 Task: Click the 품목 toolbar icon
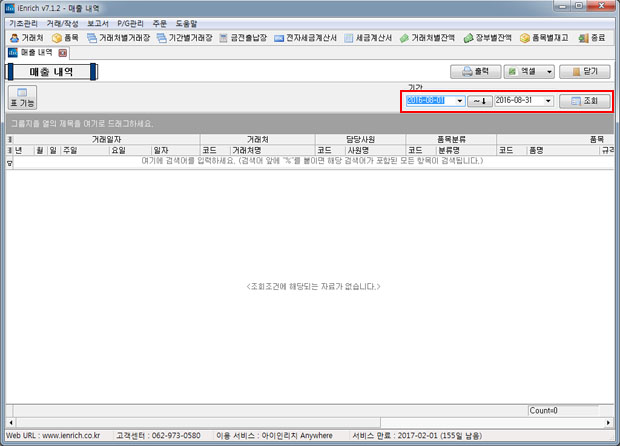[x=65, y=38]
